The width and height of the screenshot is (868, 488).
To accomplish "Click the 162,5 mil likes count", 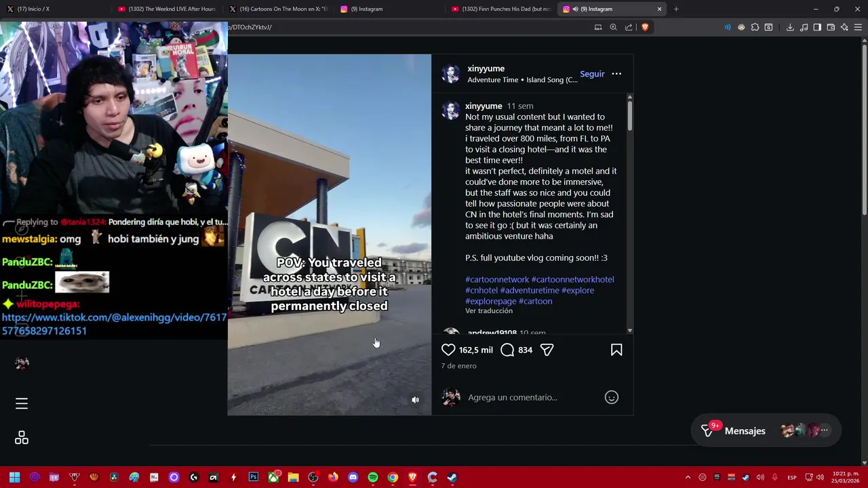I will point(475,350).
